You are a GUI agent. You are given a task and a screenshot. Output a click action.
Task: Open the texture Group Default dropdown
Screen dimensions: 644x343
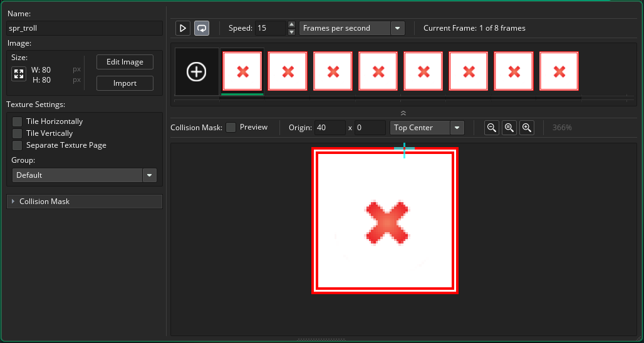coord(85,175)
